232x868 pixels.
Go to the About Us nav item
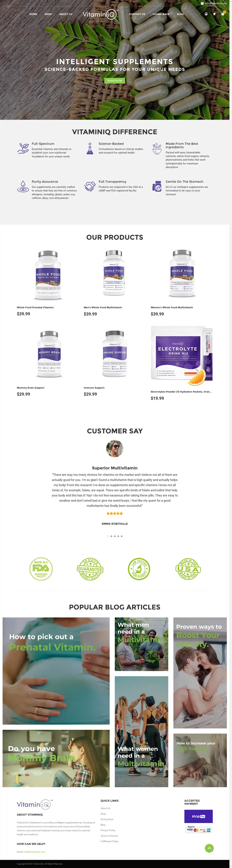[x=66, y=14]
